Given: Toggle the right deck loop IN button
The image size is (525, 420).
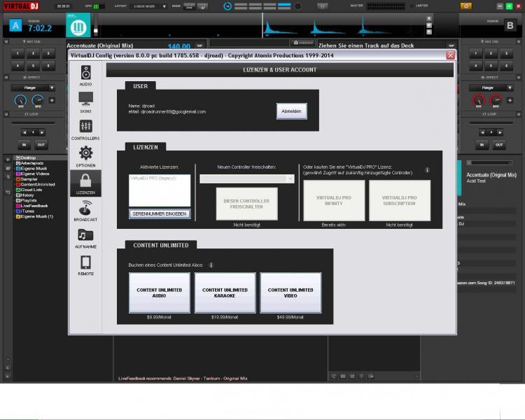Looking at the screenshot, I should (x=482, y=145).
